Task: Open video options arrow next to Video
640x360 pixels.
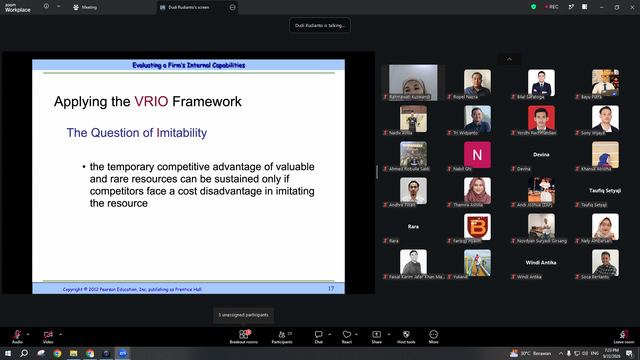Action: tap(60, 334)
